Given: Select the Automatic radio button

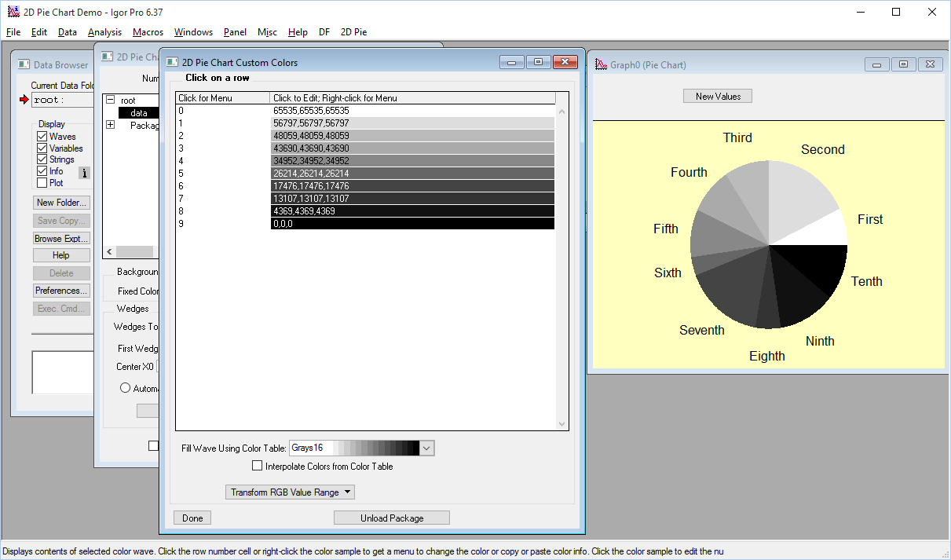Looking at the screenshot, I should click(x=125, y=388).
